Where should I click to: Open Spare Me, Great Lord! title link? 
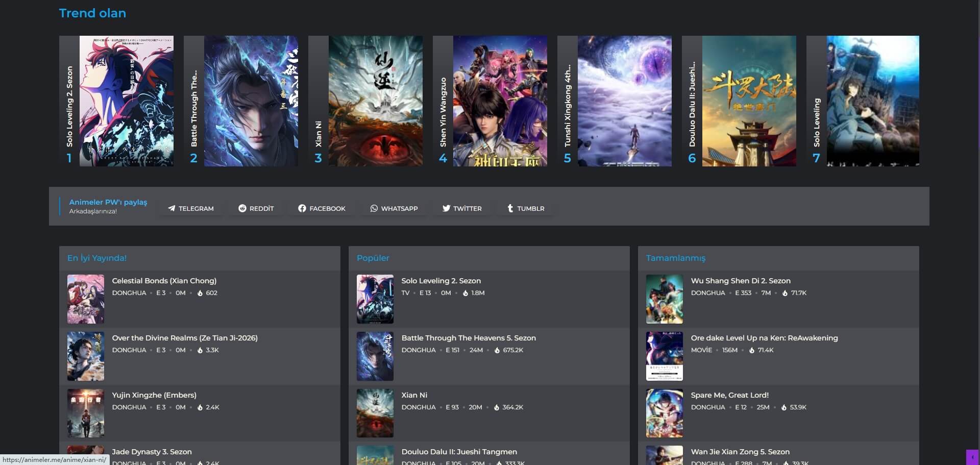click(x=729, y=395)
